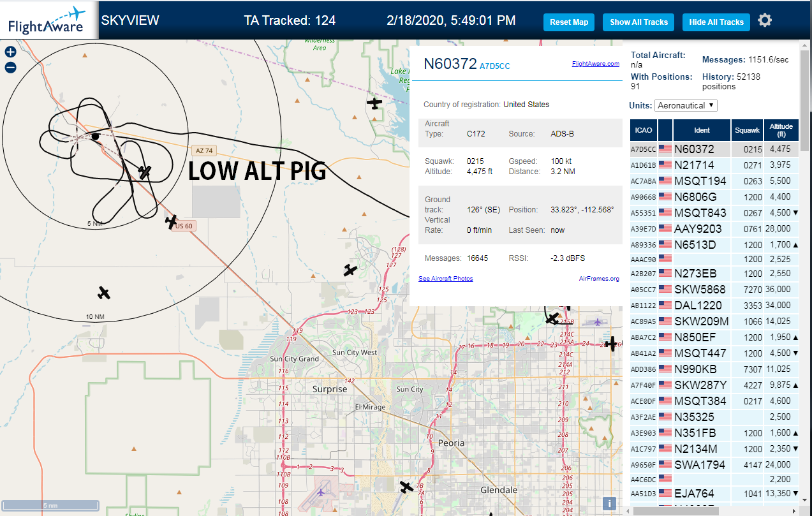Select N2134M row in aircraft table
This screenshot has width=812, height=516.
714,448
